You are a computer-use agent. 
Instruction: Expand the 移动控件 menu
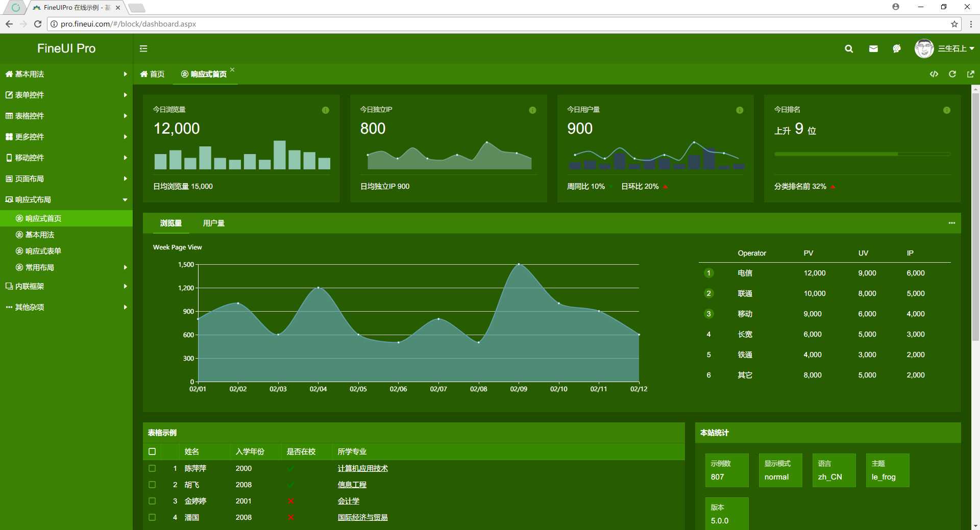66,158
